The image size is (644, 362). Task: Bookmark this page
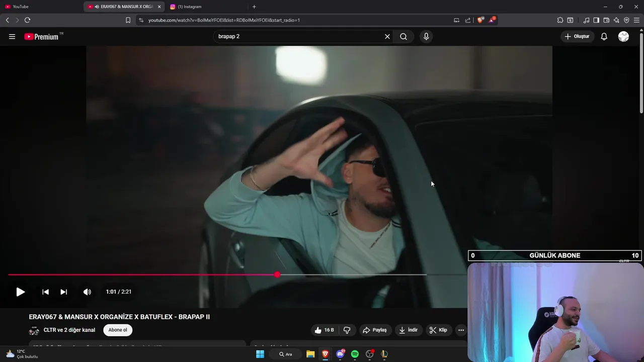click(x=128, y=20)
